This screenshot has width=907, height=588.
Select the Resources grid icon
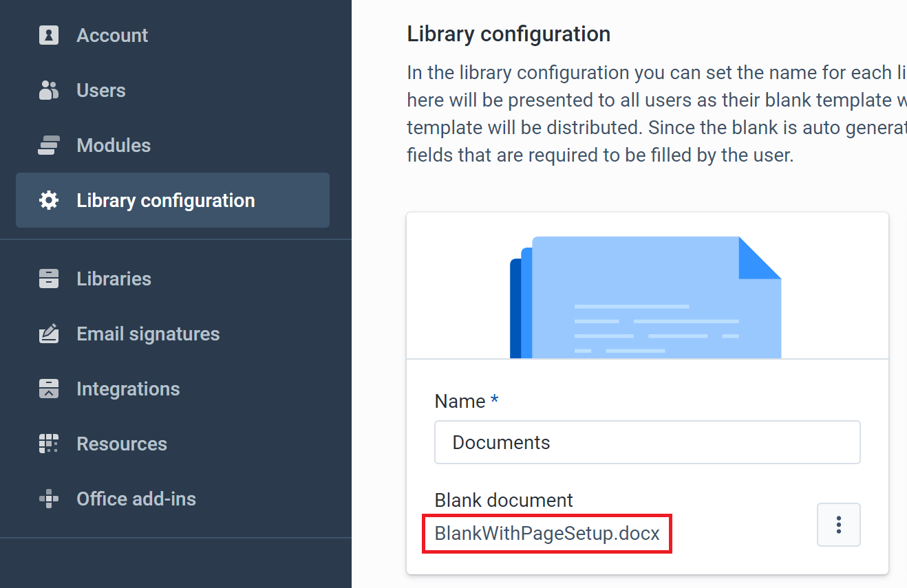[x=48, y=444]
